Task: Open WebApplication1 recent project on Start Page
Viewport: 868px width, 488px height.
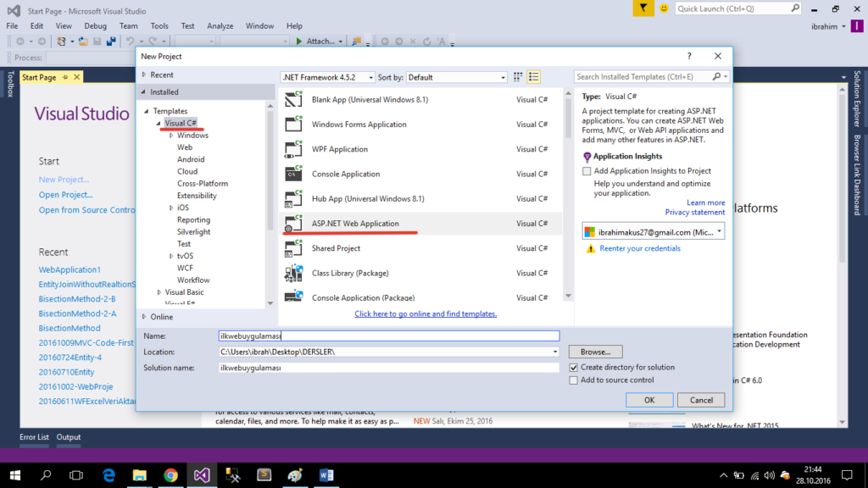Action: coord(70,270)
